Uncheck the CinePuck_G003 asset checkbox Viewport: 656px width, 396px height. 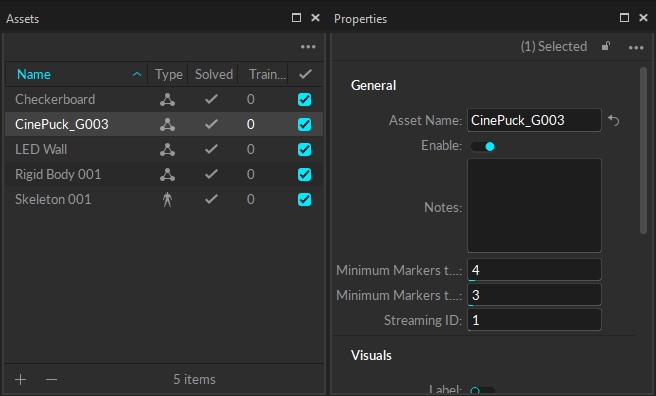(x=304, y=124)
